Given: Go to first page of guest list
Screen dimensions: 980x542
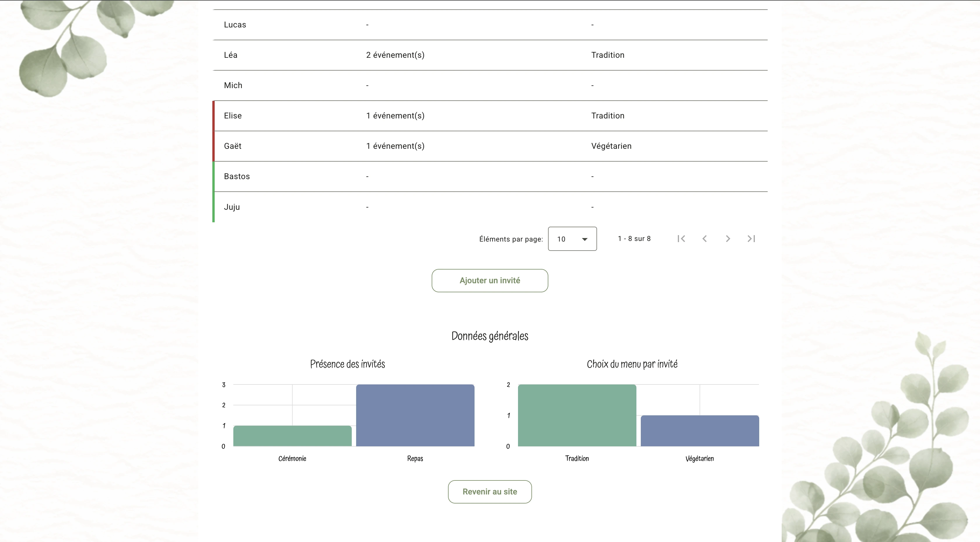Looking at the screenshot, I should click(681, 239).
